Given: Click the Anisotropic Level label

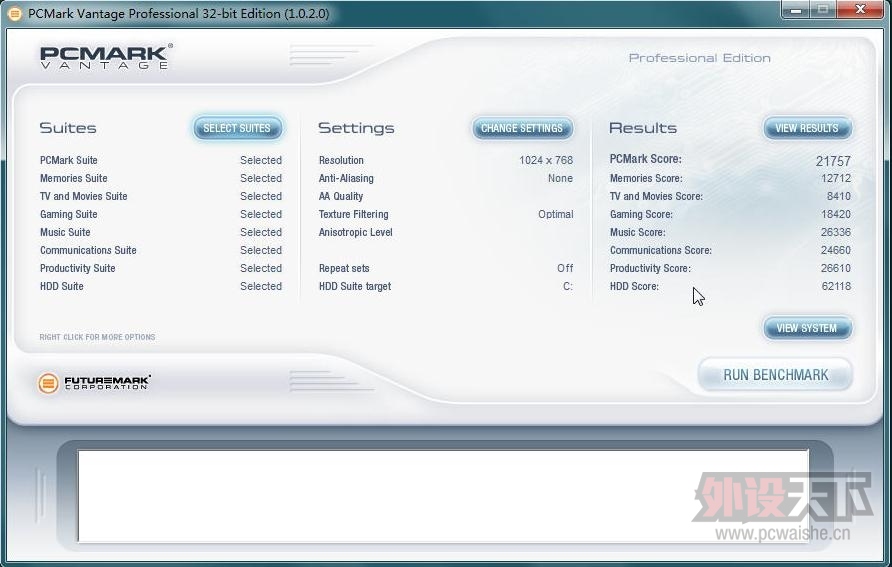Looking at the screenshot, I should (356, 232).
